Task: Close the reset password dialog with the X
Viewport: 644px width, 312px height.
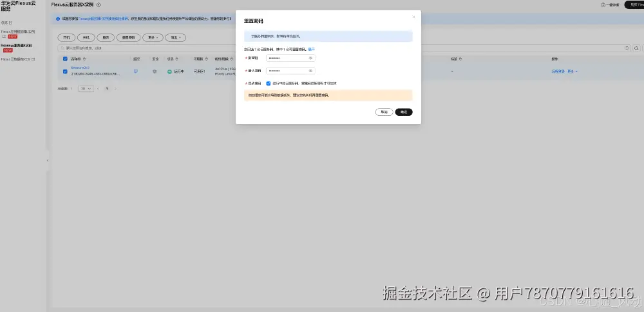Action: pos(413,17)
